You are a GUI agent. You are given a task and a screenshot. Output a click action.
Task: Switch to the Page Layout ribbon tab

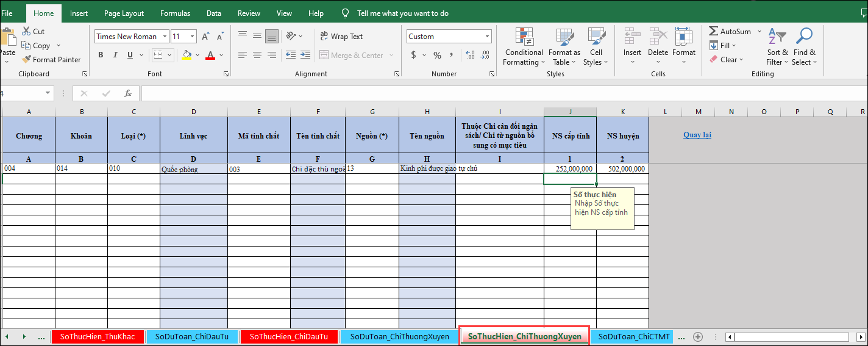coord(124,13)
